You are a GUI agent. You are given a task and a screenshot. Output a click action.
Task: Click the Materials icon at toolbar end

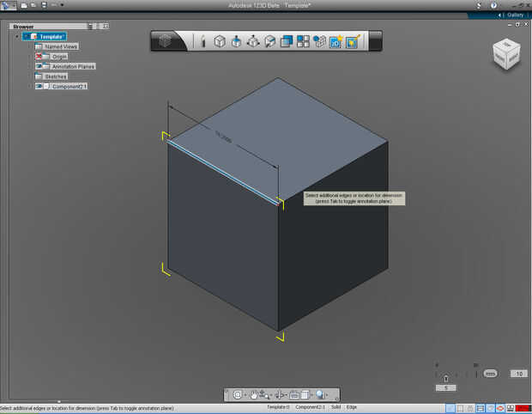coord(352,41)
